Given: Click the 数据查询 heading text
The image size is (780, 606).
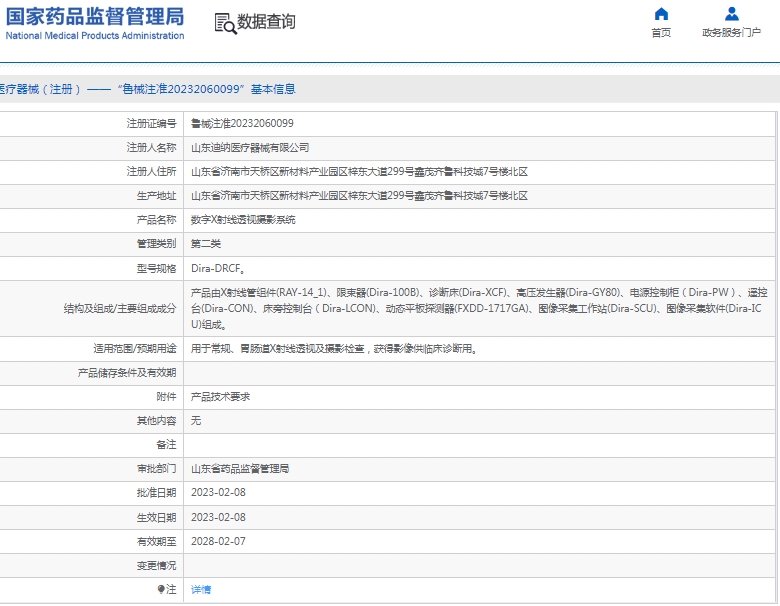Looking at the screenshot, I should [x=266, y=22].
